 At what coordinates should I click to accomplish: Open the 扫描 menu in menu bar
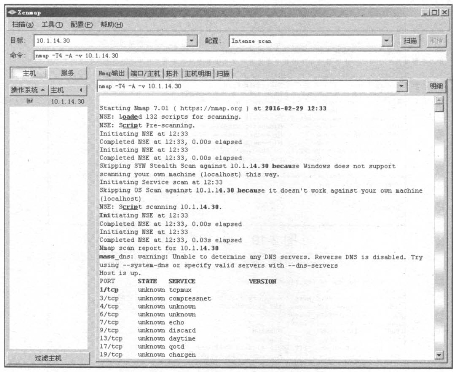(23, 25)
